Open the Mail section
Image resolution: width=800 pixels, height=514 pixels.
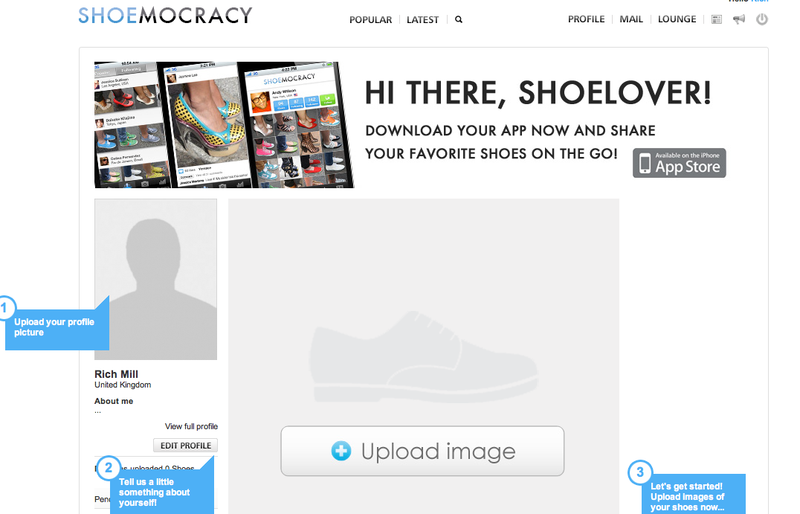631,19
